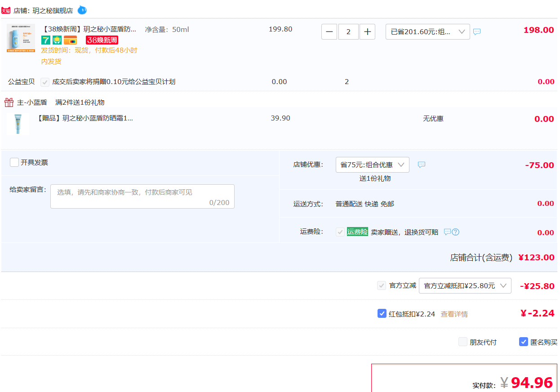The image size is (560, 392).
Task: Open the comment bubble icon beside 已省201.60元 dropdown
Action: pos(477,32)
